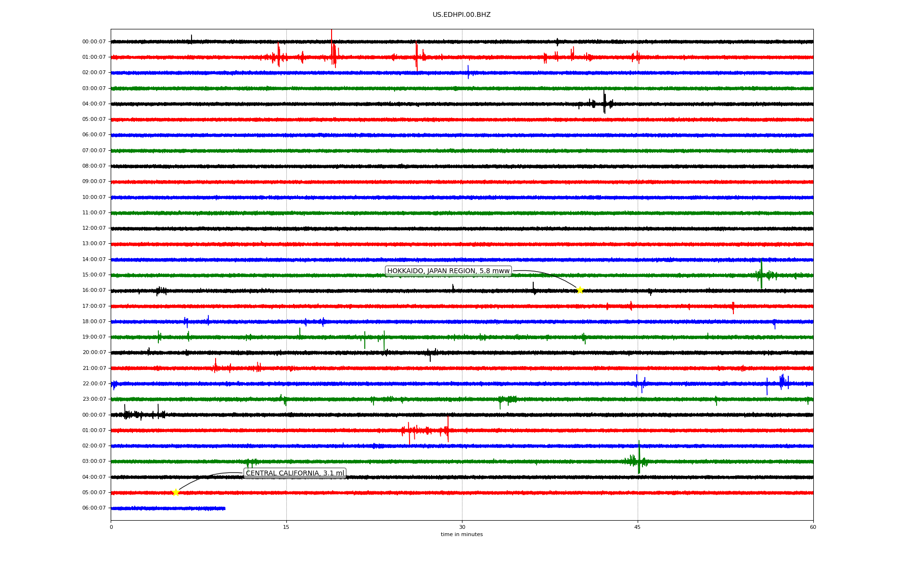Click the blue spike on the 02:00:07 trace
This screenshot has height=578, width=924.
(x=468, y=72)
